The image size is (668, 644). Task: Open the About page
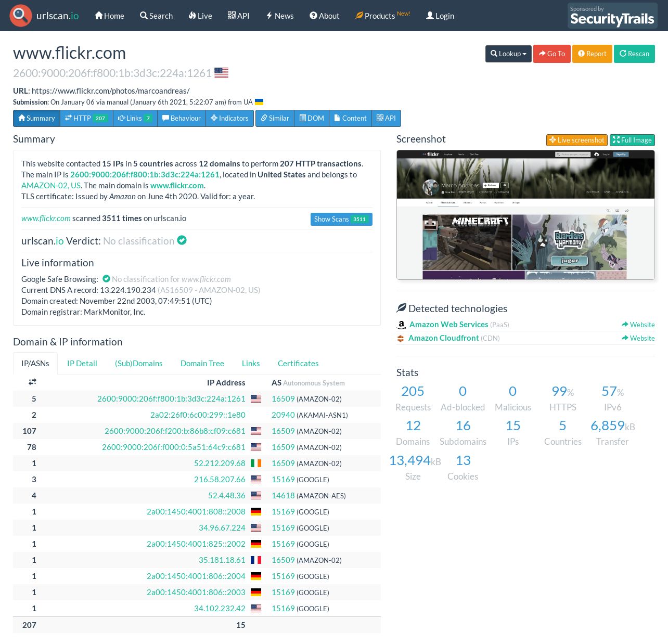click(324, 16)
